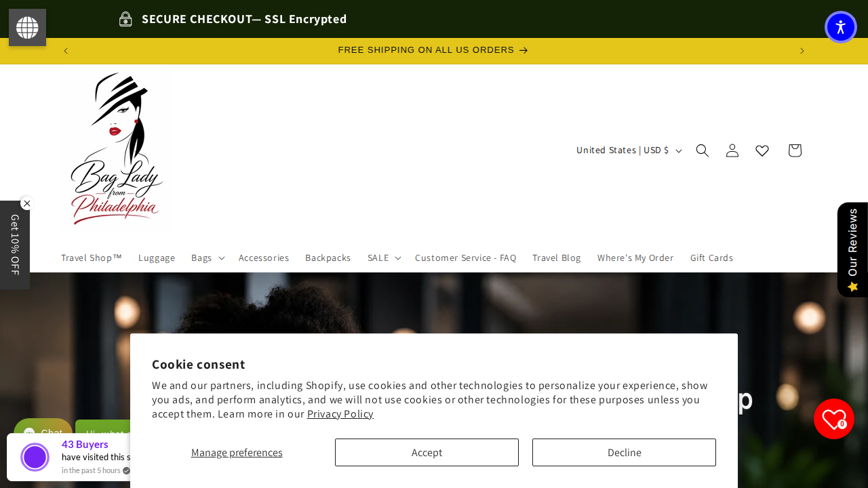
Task: Open the Luggage menu item
Action: [x=157, y=258]
